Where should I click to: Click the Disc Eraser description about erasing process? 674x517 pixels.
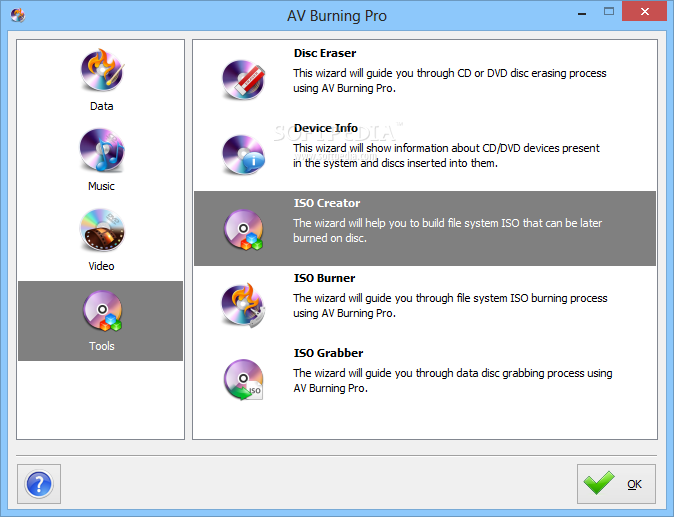coord(450,80)
